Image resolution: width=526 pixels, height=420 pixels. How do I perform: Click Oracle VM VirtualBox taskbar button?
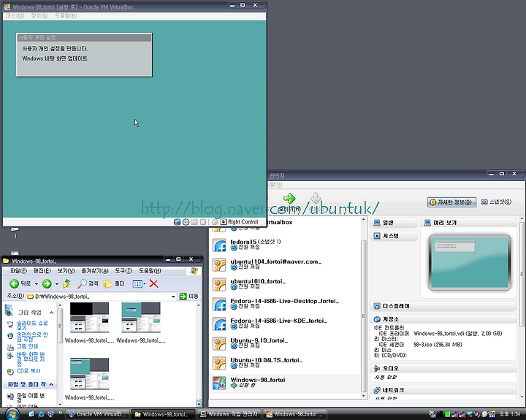tap(97, 414)
